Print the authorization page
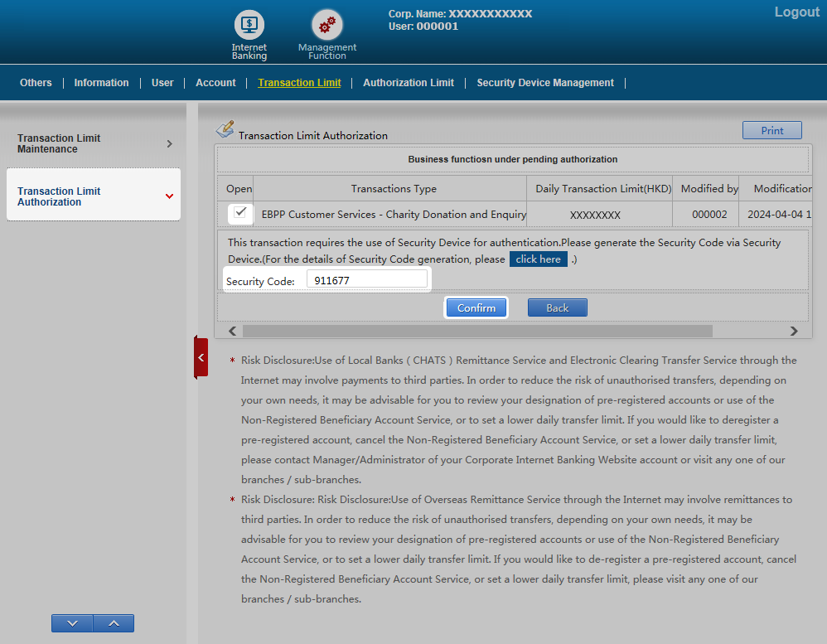Viewport: 827px width, 644px height. click(x=771, y=130)
